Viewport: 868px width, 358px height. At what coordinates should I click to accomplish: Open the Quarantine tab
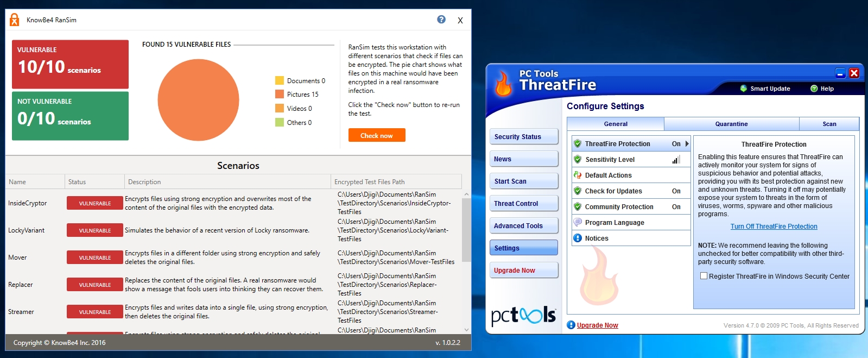click(731, 124)
